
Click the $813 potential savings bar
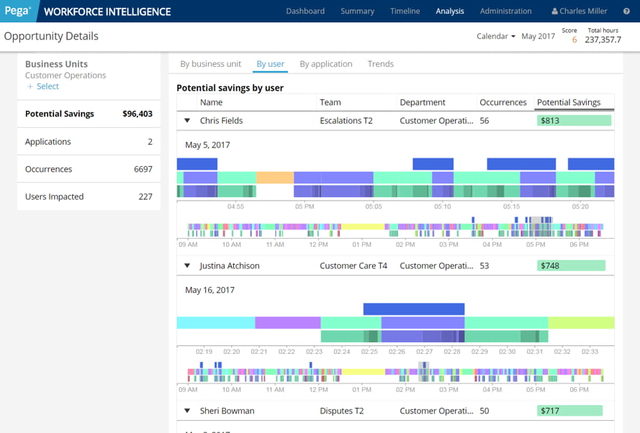(574, 120)
